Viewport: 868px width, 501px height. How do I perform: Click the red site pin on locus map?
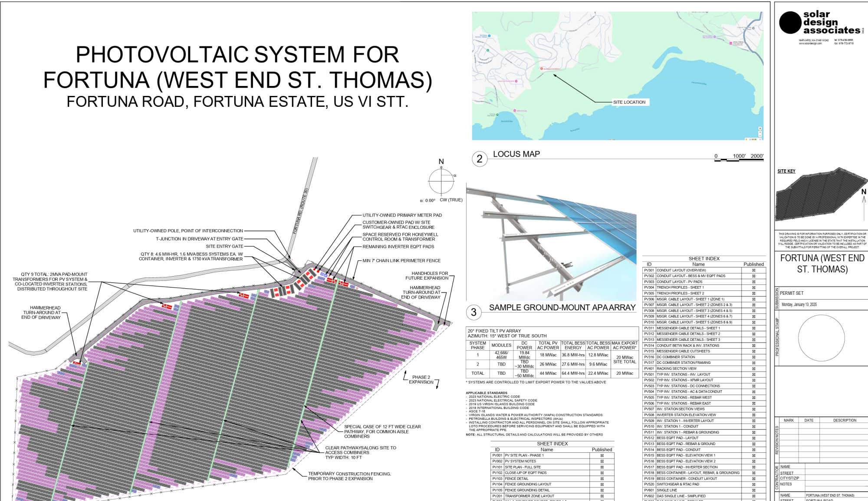click(x=541, y=69)
